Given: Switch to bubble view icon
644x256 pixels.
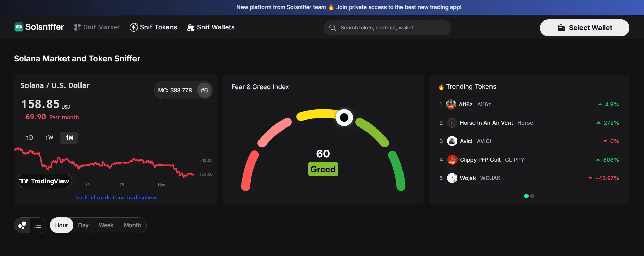Looking at the screenshot, I should [x=22, y=225].
